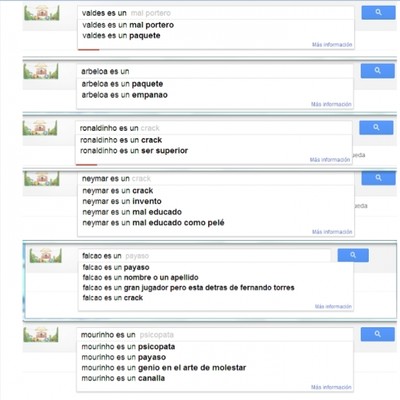Select suggestion 'valdes es un paquete'
The image size is (400, 400).
[121, 36]
